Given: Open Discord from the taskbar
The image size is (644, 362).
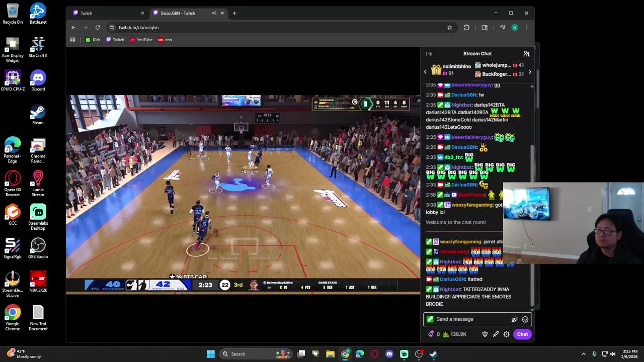Looking at the screenshot, I should (389, 354).
